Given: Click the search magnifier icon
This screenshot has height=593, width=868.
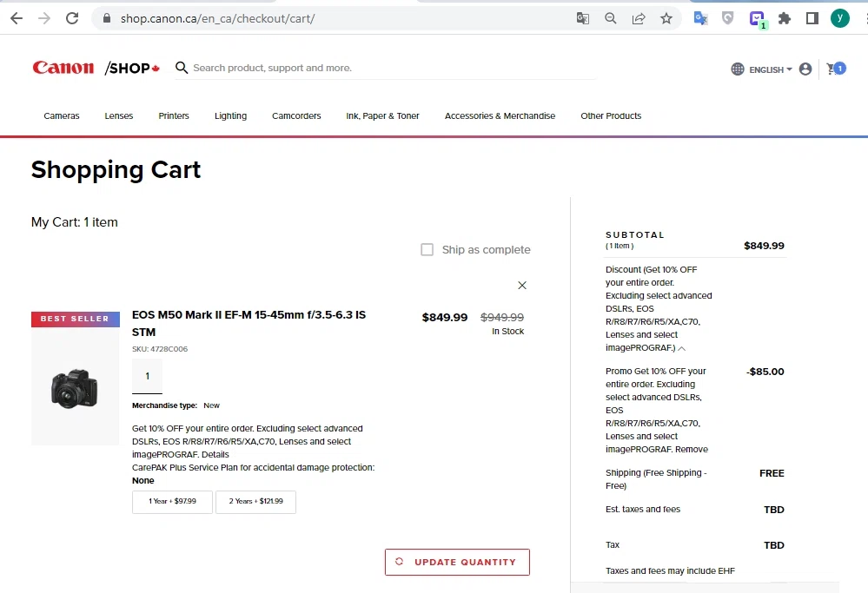Looking at the screenshot, I should (x=182, y=68).
